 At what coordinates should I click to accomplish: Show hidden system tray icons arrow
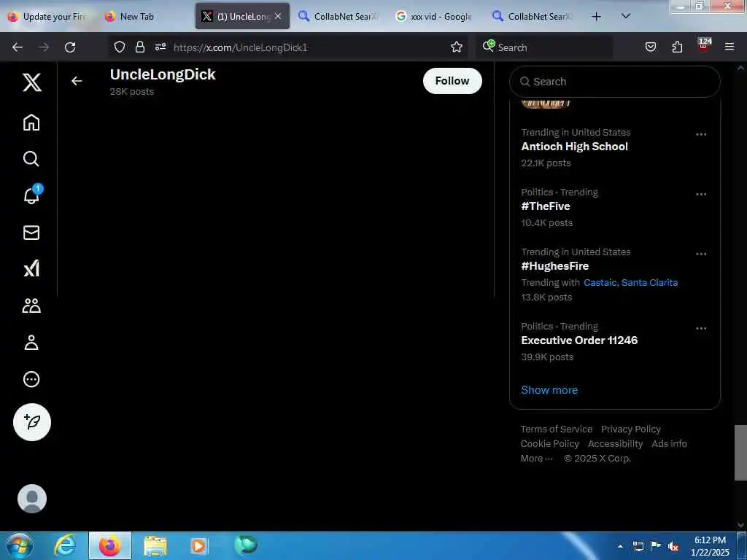coord(620,546)
